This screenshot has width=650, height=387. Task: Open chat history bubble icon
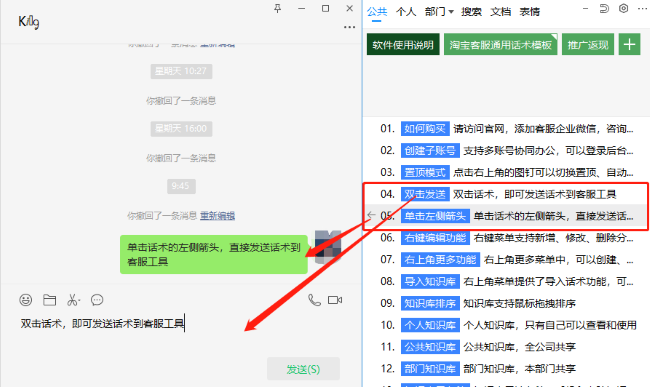(x=97, y=300)
